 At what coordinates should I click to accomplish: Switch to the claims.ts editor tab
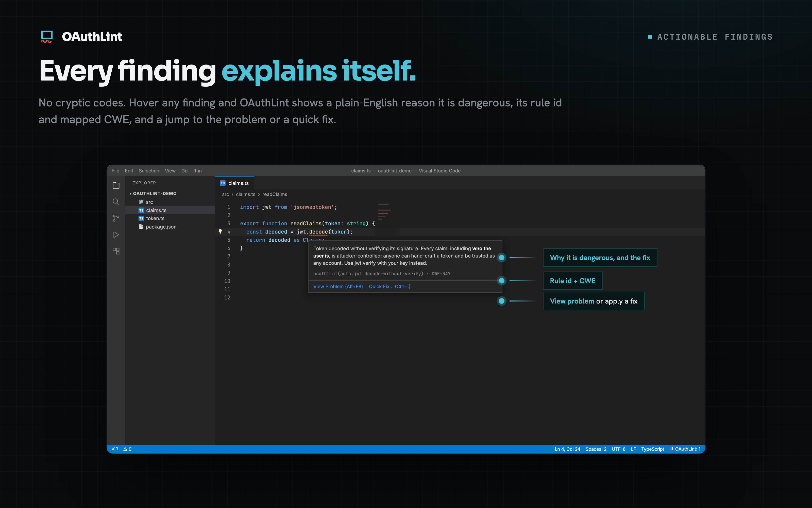(234, 183)
